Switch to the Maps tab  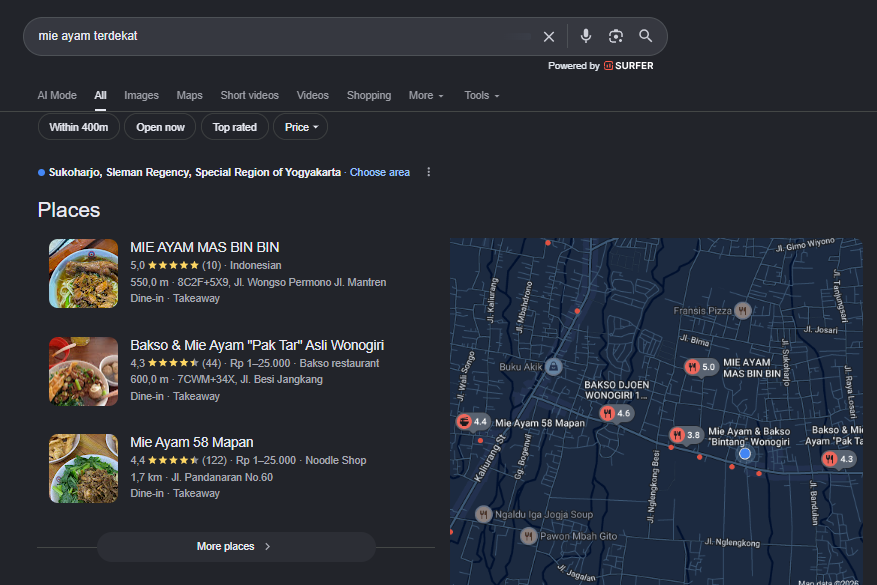(190, 96)
